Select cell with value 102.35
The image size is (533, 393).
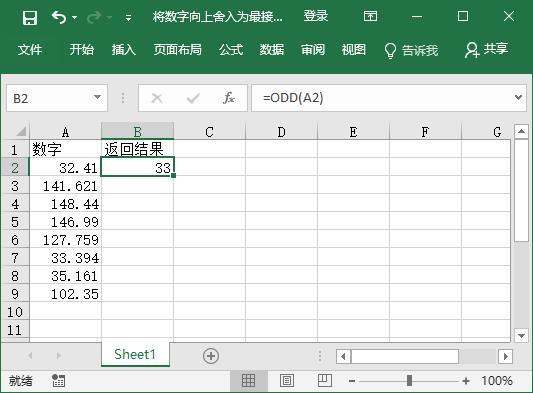coord(66,294)
